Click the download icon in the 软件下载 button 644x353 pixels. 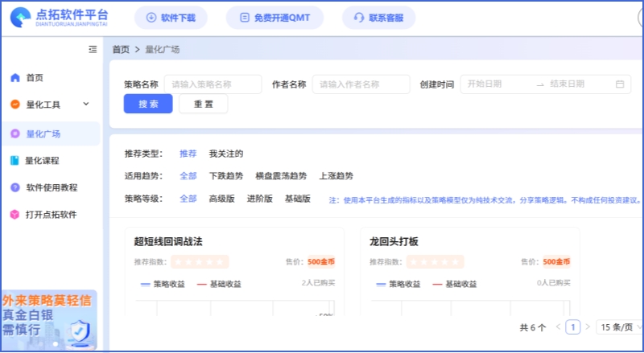click(151, 18)
